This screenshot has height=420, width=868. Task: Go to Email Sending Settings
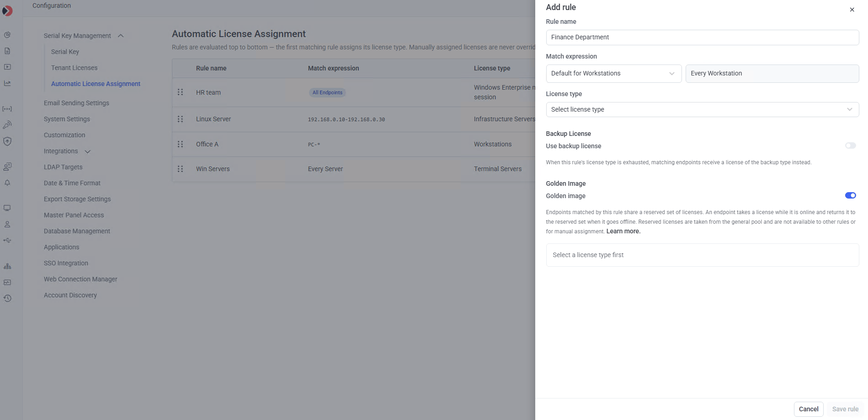(76, 103)
